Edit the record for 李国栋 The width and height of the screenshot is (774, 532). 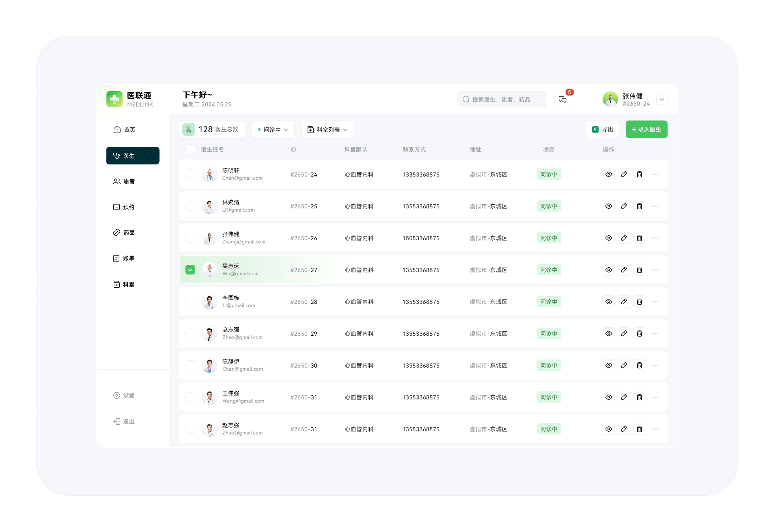point(624,302)
